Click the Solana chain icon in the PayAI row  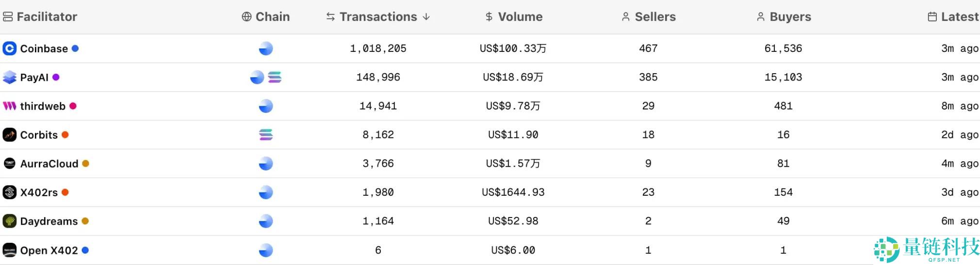point(275,78)
